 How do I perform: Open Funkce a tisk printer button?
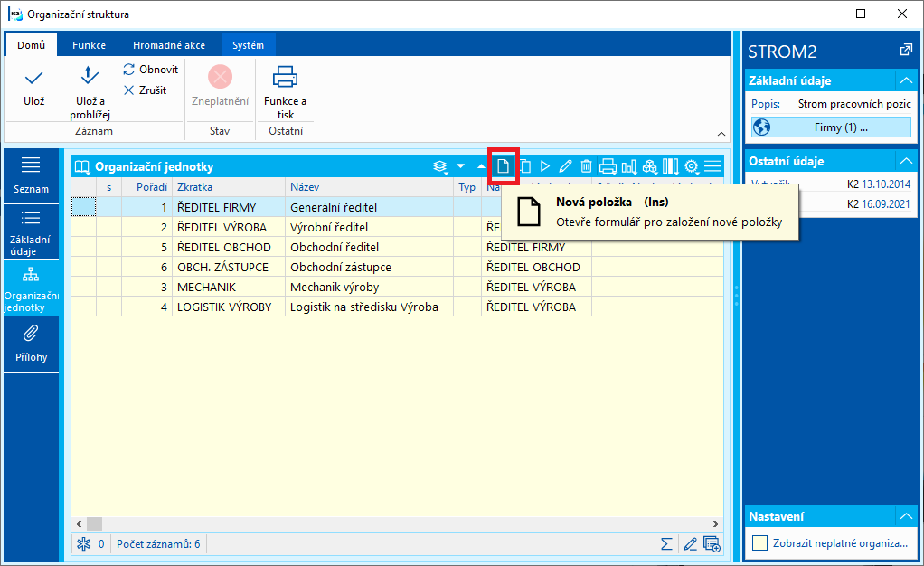click(285, 91)
